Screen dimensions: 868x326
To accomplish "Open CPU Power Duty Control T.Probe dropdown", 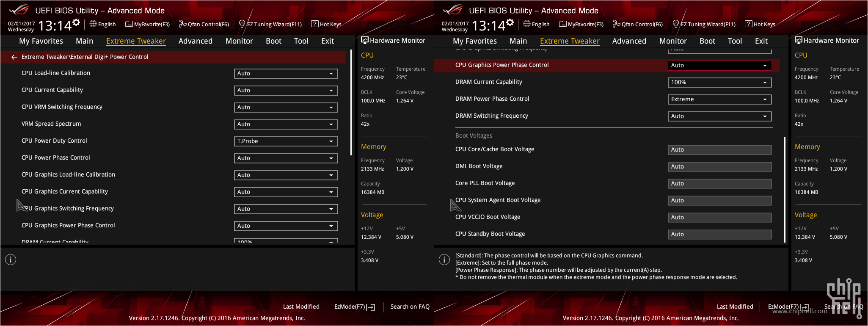I will [x=286, y=141].
